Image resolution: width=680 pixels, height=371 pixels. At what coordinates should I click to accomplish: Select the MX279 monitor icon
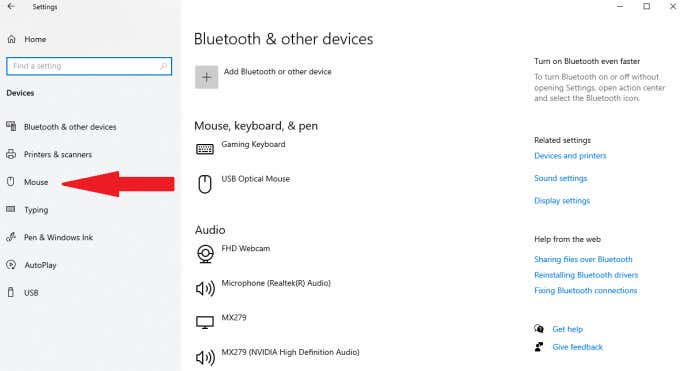[x=205, y=322]
